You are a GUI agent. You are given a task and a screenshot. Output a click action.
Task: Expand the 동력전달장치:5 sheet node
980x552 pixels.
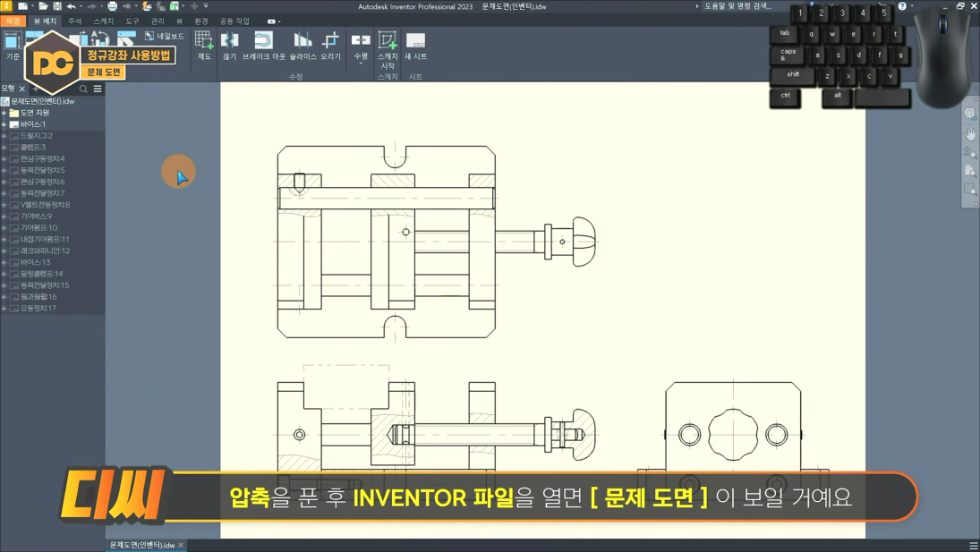[4, 170]
